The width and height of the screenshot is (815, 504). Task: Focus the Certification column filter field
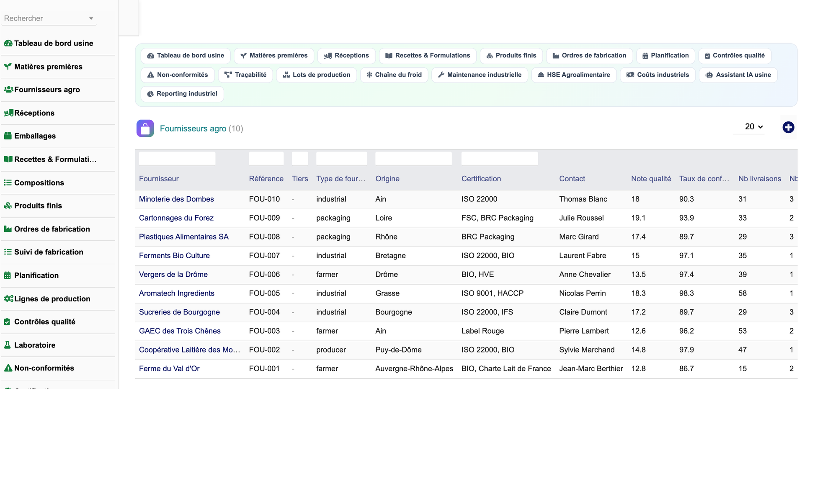click(x=500, y=159)
